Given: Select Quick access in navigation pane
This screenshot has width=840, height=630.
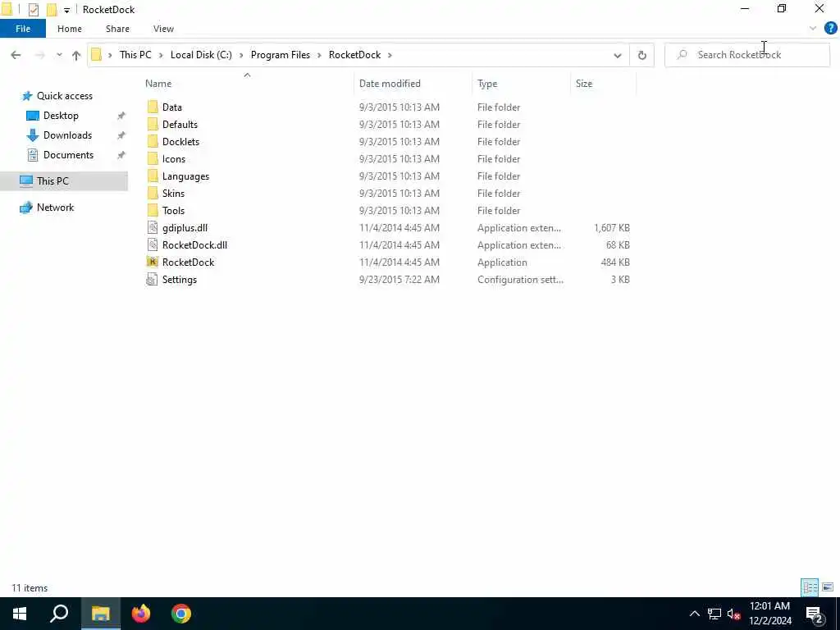Looking at the screenshot, I should (x=64, y=96).
